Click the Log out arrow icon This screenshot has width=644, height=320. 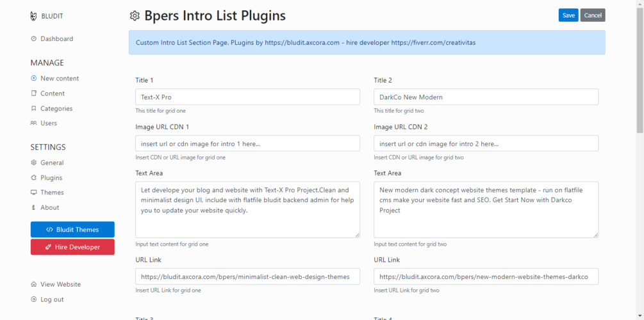click(x=33, y=300)
